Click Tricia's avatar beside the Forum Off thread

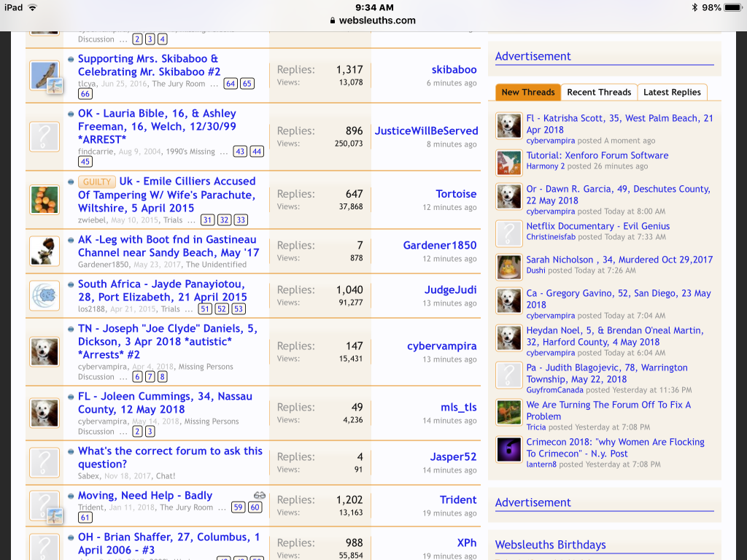[x=508, y=412]
